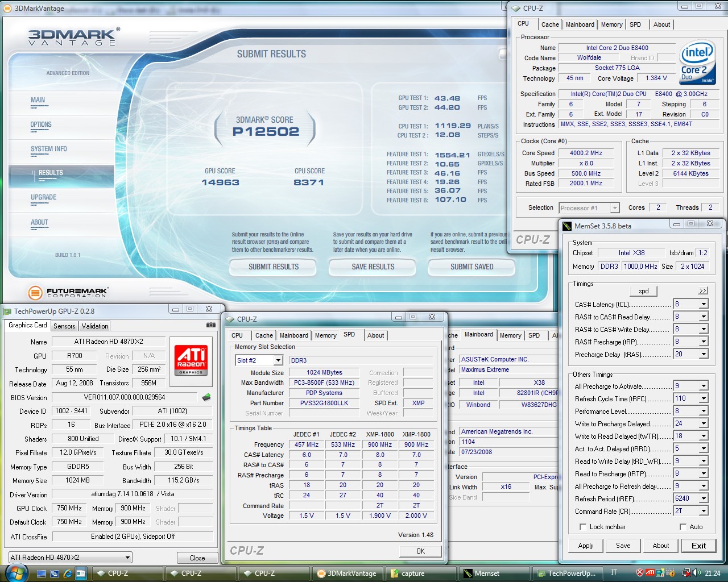Open MAIN in 3DMark sidebar
Image resolution: width=728 pixels, height=582 pixels.
coord(38,100)
